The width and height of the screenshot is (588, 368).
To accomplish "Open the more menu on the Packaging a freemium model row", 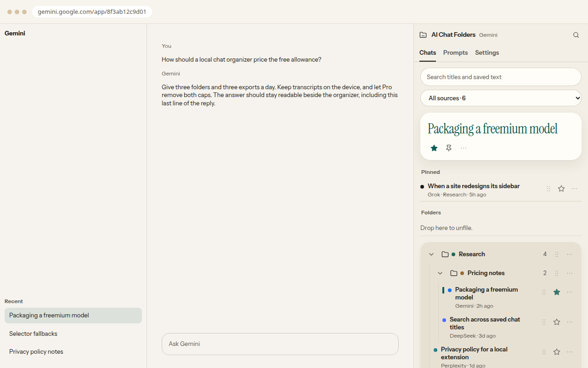I will [x=570, y=292].
